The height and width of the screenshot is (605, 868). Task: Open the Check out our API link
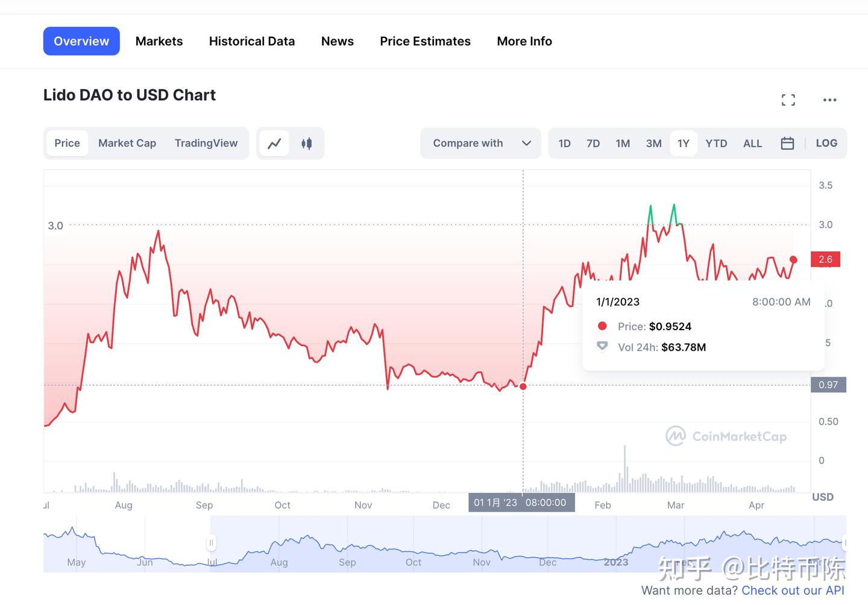(793, 591)
